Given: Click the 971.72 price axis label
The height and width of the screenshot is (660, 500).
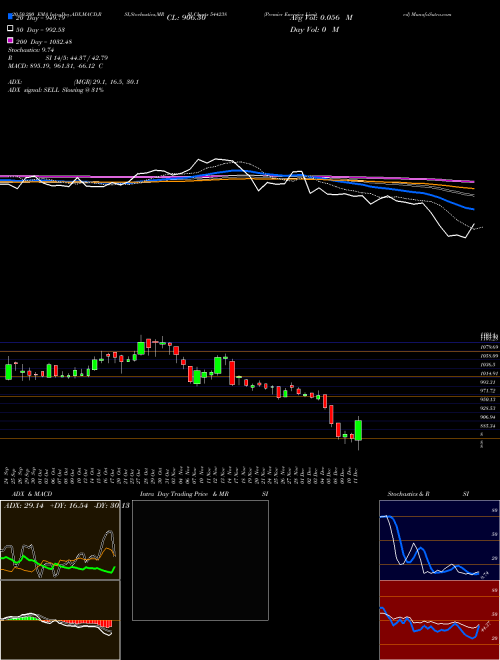Looking at the screenshot, I should [x=490, y=391].
